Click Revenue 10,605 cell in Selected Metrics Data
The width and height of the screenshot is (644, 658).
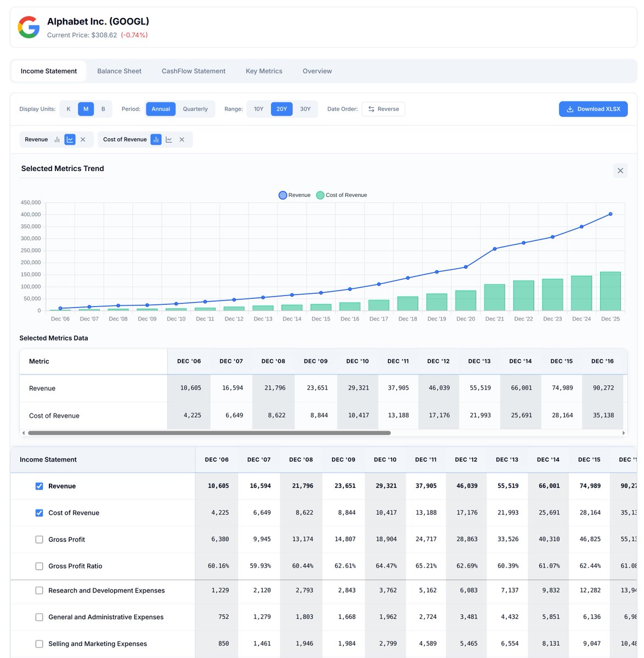coord(190,388)
